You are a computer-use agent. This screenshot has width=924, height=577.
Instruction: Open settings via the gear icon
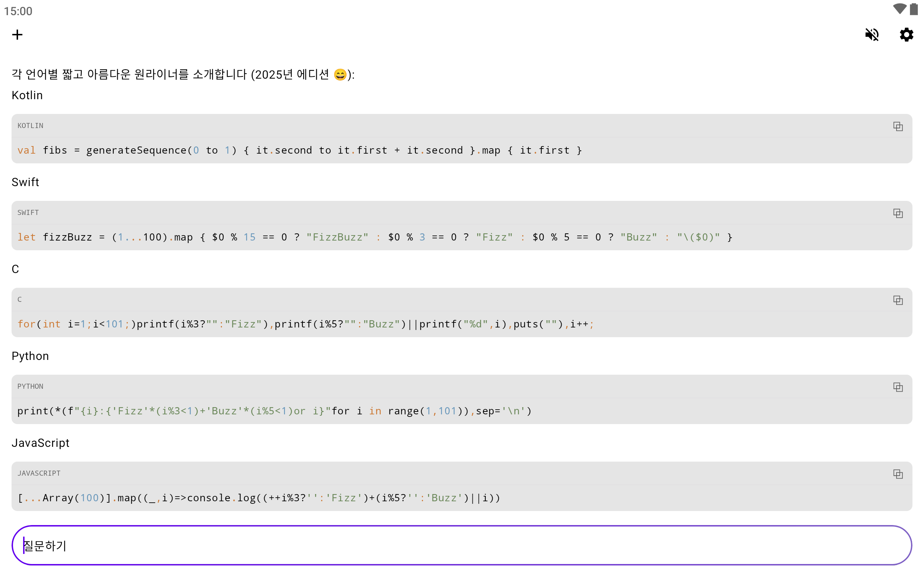click(906, 35)
